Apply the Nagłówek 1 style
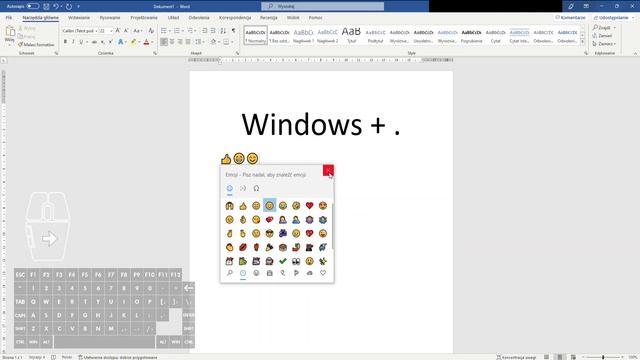The width and height of the screenshot is (640, 360). (x=303, y=36)
